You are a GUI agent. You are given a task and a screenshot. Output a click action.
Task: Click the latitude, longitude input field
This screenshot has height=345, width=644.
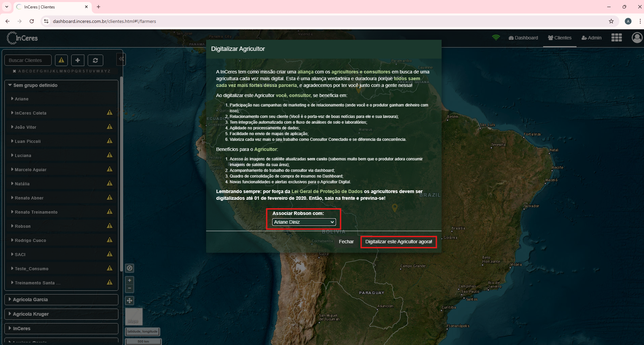click(142, 332)
